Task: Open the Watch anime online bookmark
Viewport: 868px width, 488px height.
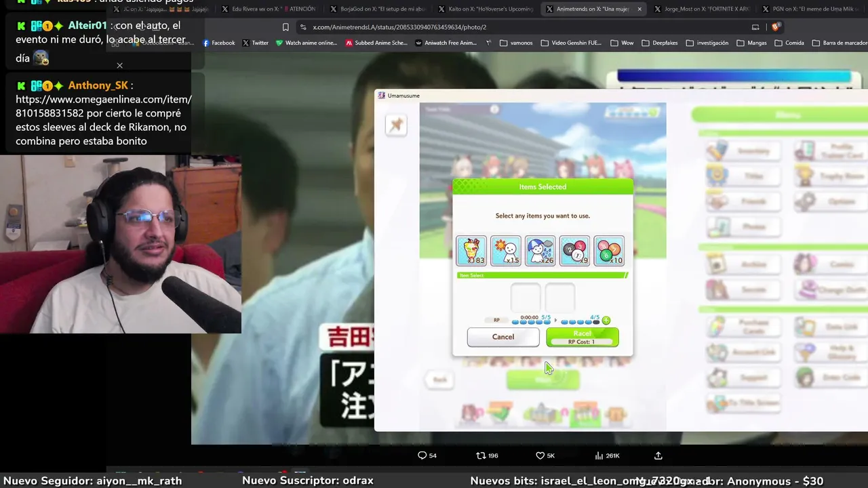Action: [306, 43]
